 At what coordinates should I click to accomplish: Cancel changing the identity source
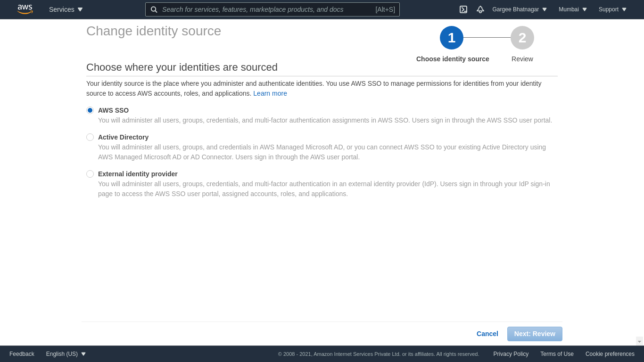click(487, 334)
